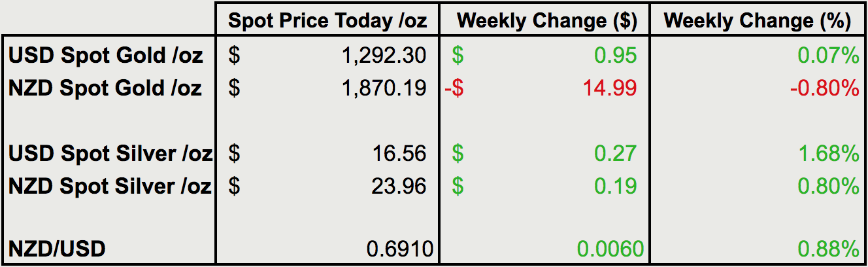Click the NZD gold price 1,870.19
This screenshot has height=267, width=868.
point(384,88)
